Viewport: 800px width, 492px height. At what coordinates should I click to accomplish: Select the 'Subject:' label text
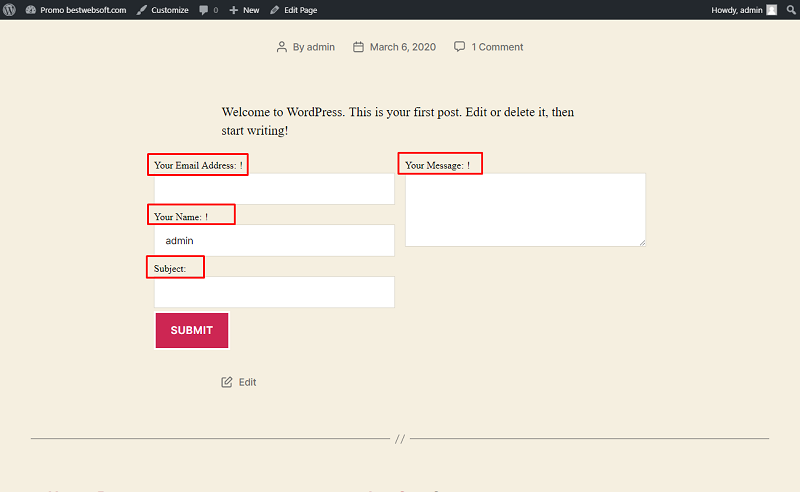[170, 268]
